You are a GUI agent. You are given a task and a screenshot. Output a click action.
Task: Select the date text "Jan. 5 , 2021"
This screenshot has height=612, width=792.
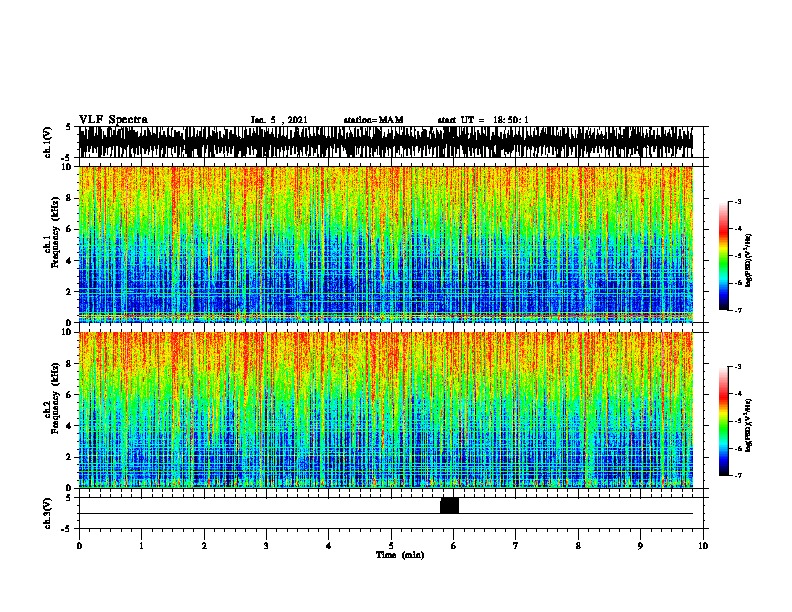point(279,120)
